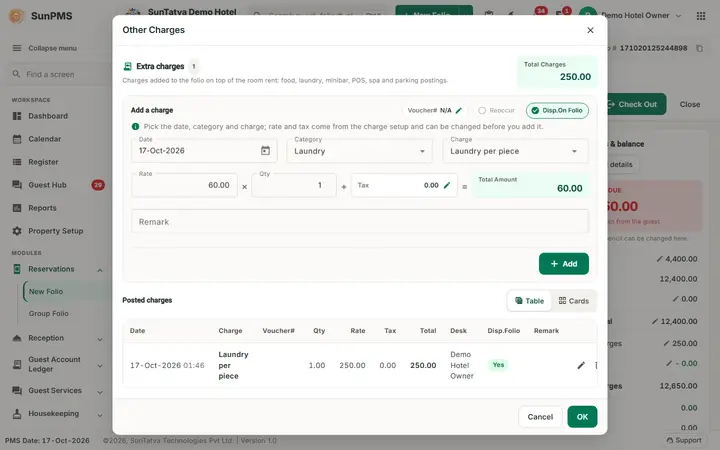Image resolution: width=720 pixels, height=450 pixels.
Task: Edit the posted Laundry per piece row
Action: click(x=581, y=365)
